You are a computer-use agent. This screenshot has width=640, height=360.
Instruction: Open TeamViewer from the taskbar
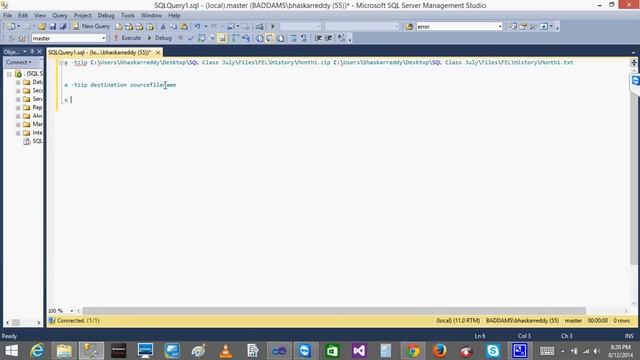[305, 351]
